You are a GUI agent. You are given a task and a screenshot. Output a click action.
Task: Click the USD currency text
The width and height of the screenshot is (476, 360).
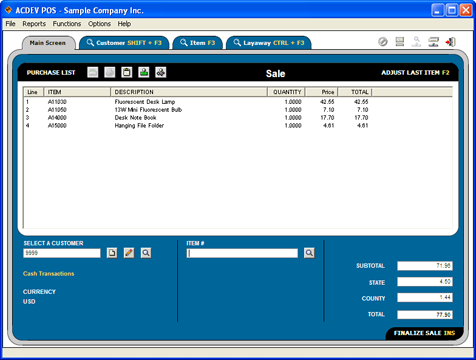tap(29, 301)
